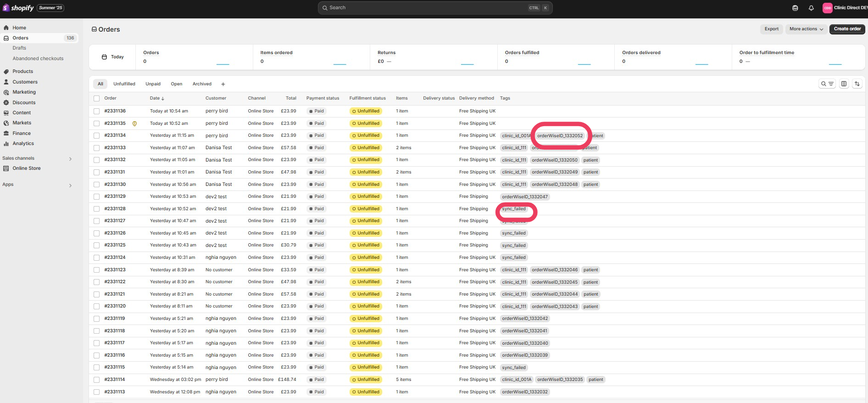Open the More actions dropdown
Screen dimensions: 868x403
click(x=806, y=29)
